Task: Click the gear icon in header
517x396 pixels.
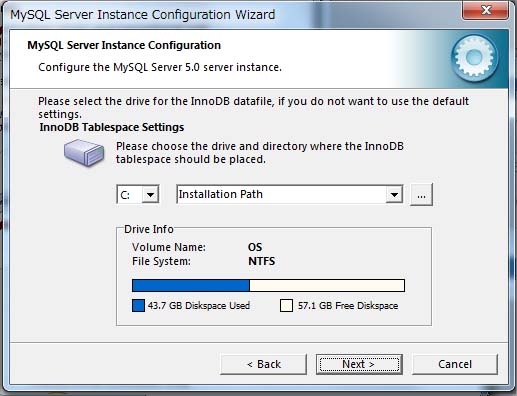Action: tap(475, 58)
